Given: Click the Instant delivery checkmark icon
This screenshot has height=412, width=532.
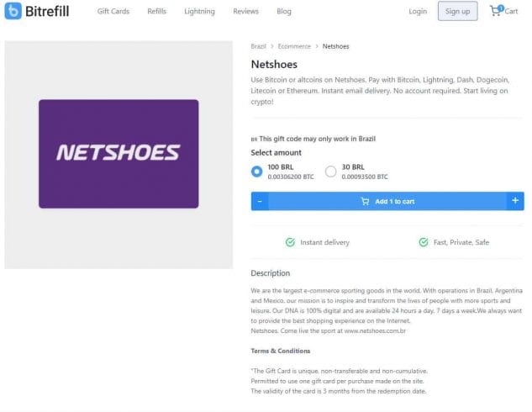Looking at the screenshot, I should click(x=290, y=242).
